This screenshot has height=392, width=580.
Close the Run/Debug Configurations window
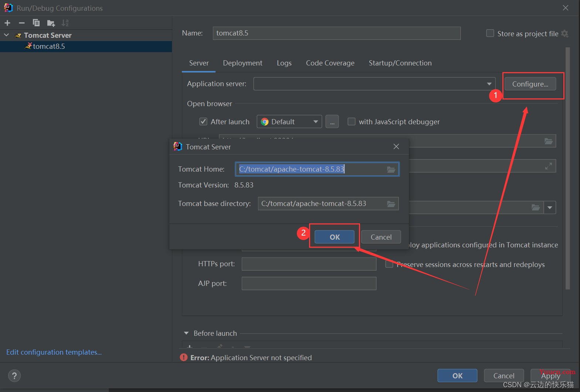point(566,8)
